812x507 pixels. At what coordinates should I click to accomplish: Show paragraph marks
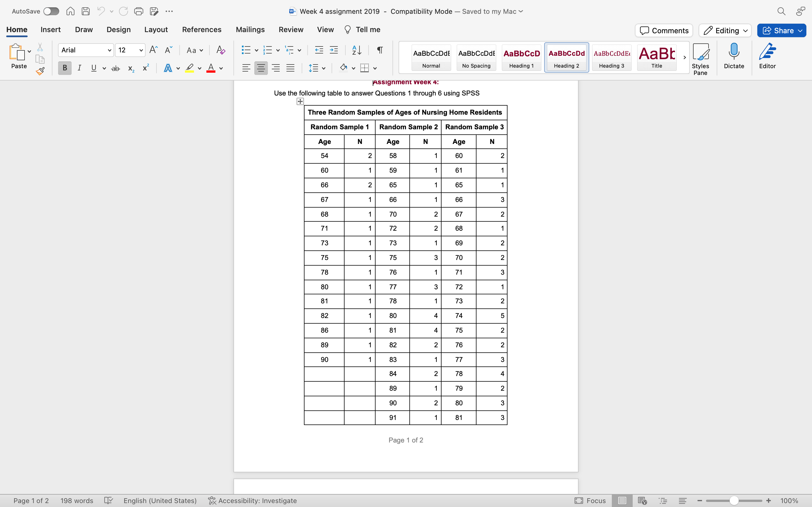(x=379, y=50)
